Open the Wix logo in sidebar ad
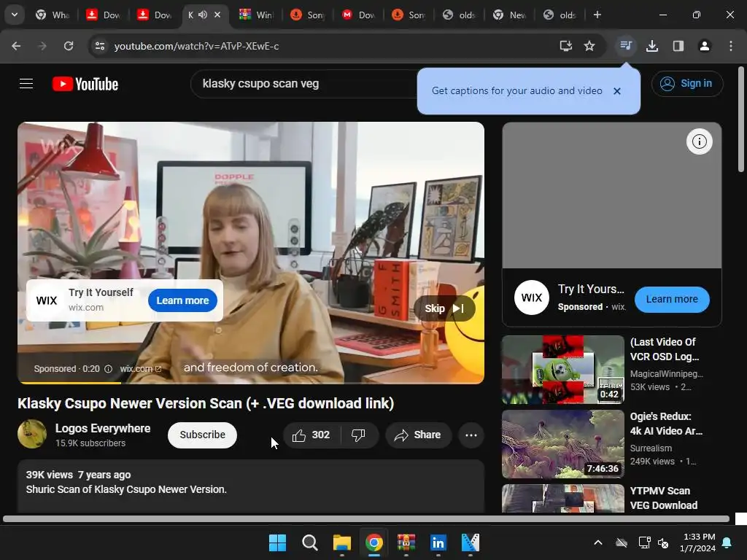Image resolution: width=747 pixels, height=560 pixels. tap(532, 297)
